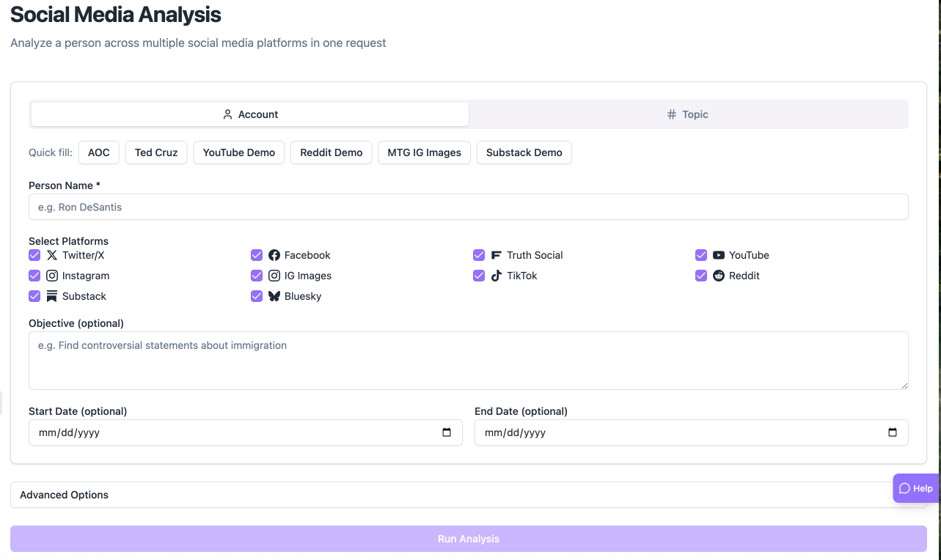Open the End Date calendar picker icon

(893, 432)
